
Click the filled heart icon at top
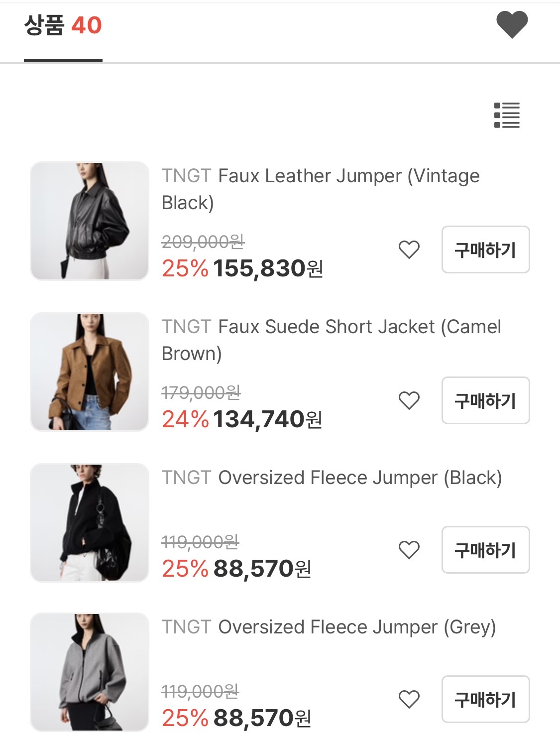click(x=512, y=24)
